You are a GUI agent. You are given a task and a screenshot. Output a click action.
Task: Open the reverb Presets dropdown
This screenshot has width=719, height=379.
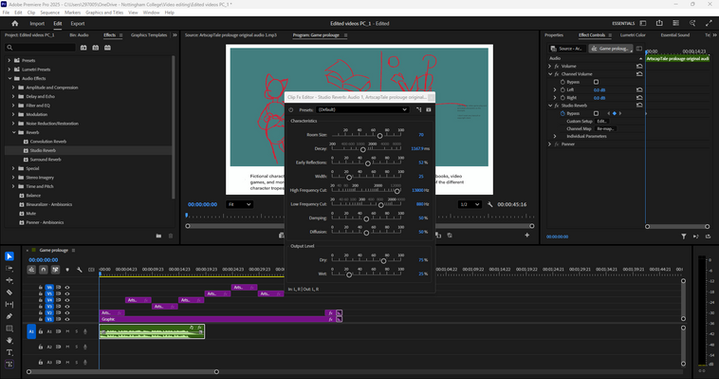click(x=362, y=110)
